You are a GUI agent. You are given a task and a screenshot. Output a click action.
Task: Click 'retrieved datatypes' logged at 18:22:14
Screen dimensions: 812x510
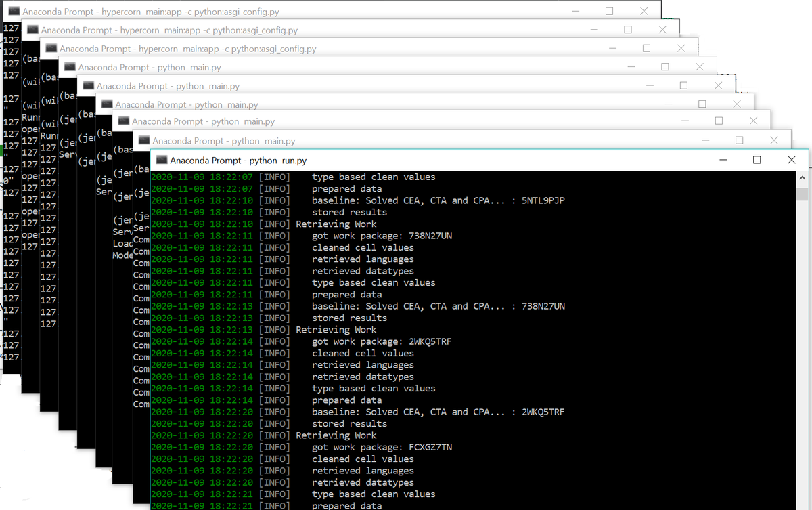363,377
